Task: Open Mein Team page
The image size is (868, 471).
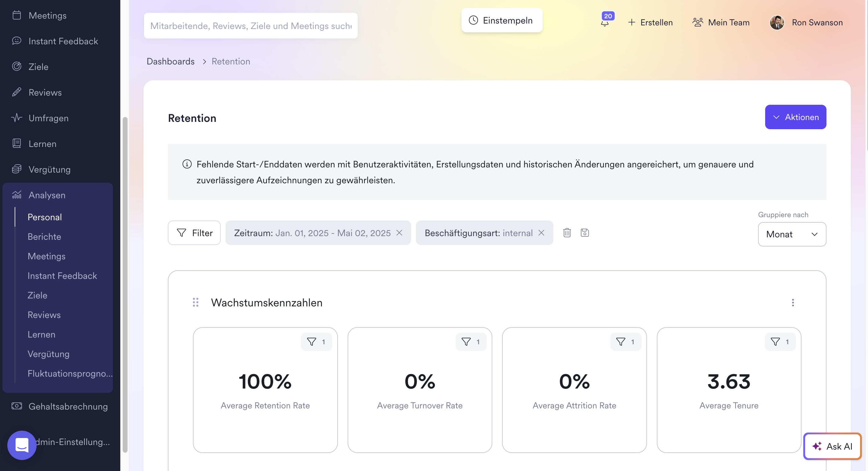Action: tap(721, 23)
